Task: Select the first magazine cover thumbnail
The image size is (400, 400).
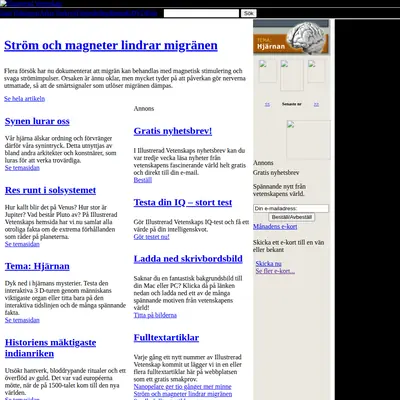Action: [268, 71]
